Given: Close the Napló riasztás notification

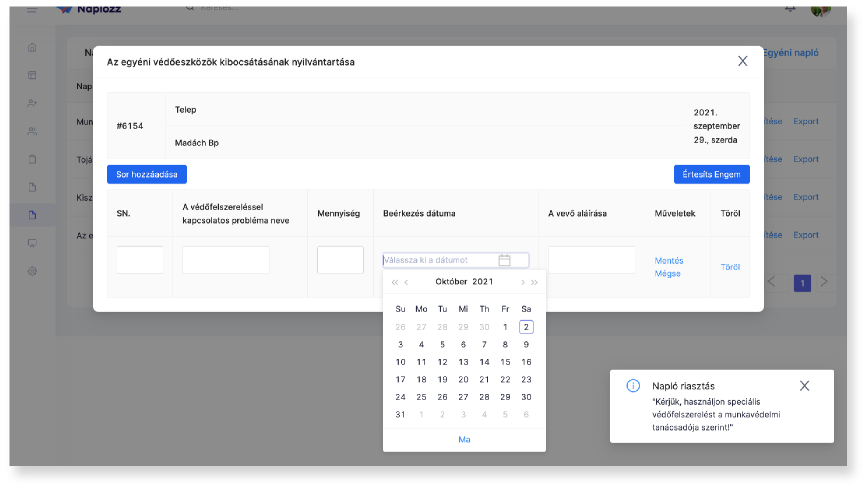Looking at the screenshot, I should point(804,386).
